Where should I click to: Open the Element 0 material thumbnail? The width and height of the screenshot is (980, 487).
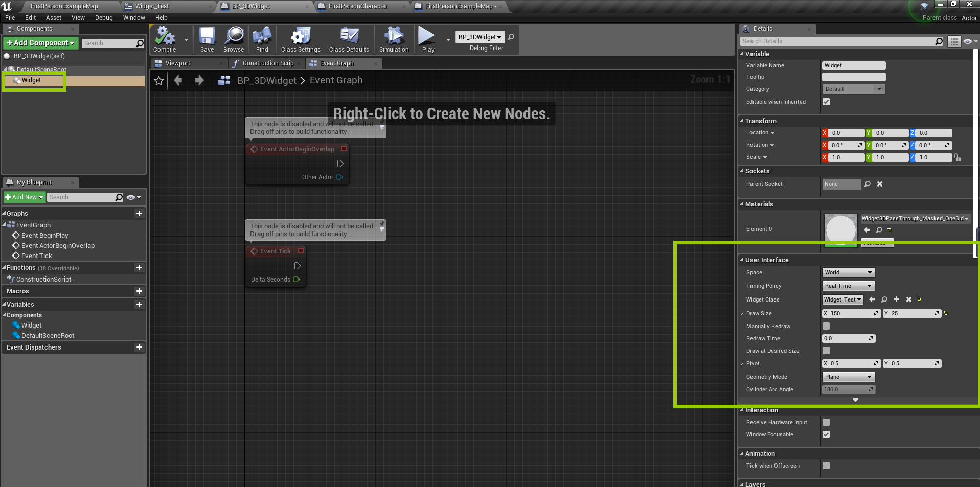[840, 229]
